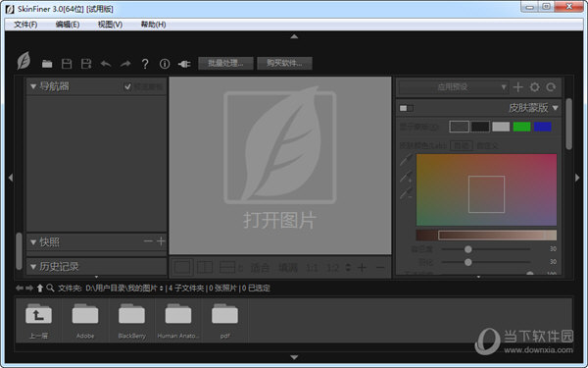Open the info circle icon
This screenshot has height=368, width=588.
pyautogui.click(x=165, y=64)
